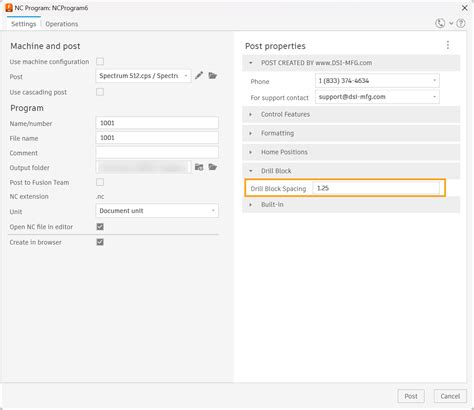Image resolution: width=474 pixels, height=410 pixels.
Task: Click the Post button
Action: (x=411, y=396)
